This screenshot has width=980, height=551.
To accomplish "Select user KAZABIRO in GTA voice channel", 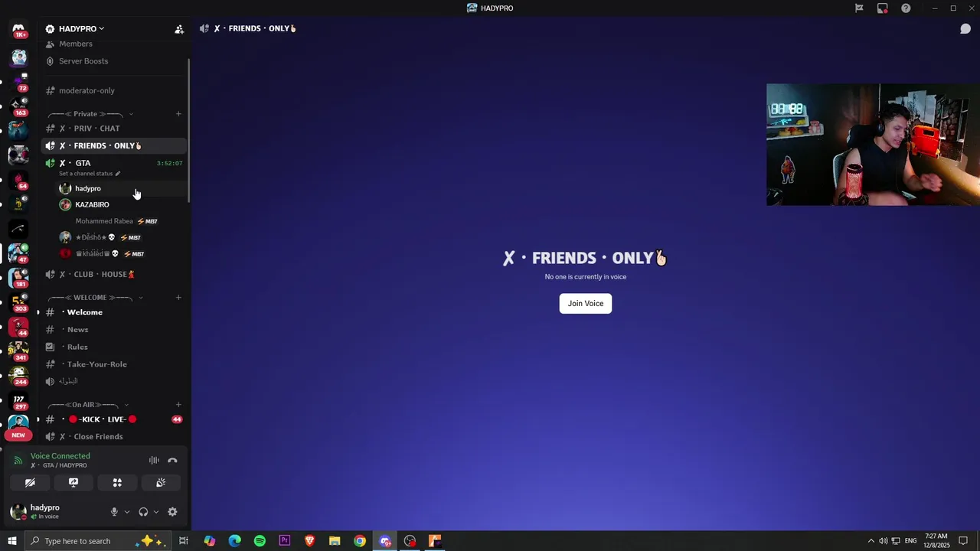I will [122, 205].
